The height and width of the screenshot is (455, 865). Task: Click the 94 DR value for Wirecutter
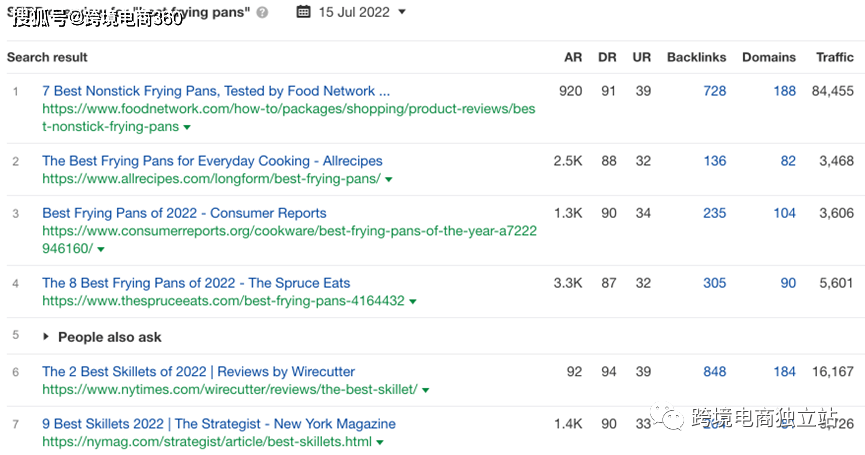(608, 371)
